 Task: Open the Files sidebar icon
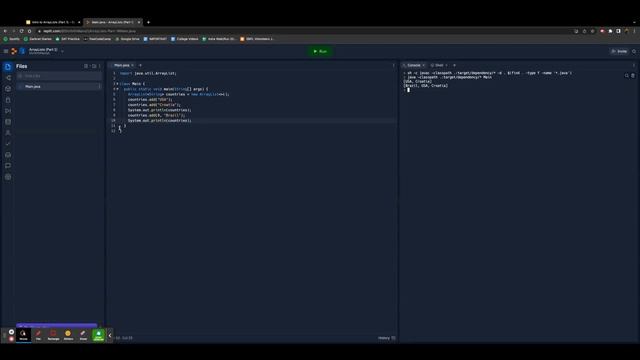[x=8, y=67]
